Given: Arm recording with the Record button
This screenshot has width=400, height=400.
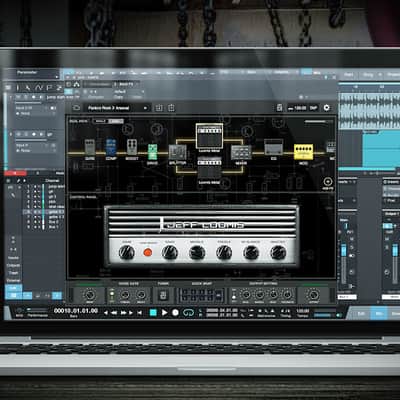Looking at the screenshot, I should tap(175, 313).
